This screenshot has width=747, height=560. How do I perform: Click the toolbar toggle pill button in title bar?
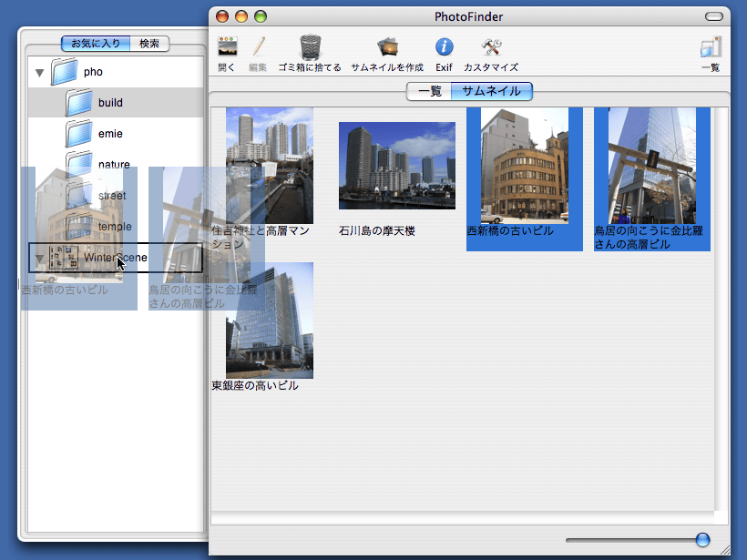(714, 17)
